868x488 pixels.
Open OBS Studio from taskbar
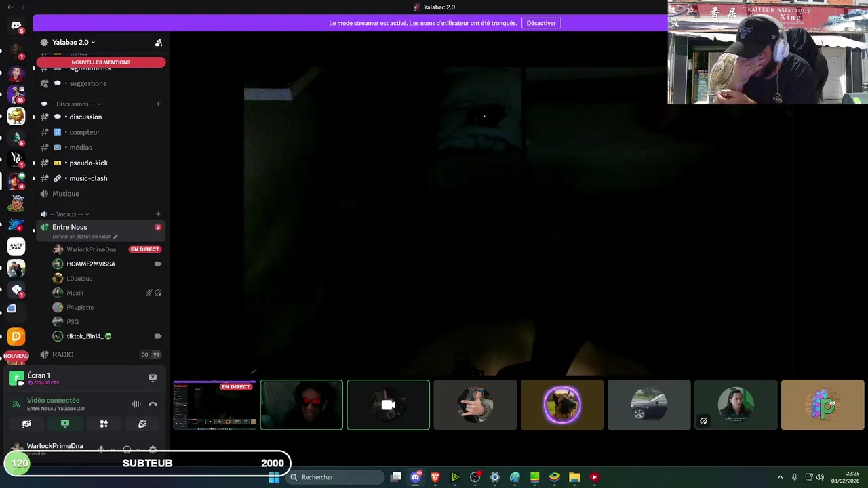[x=475, y=477]
